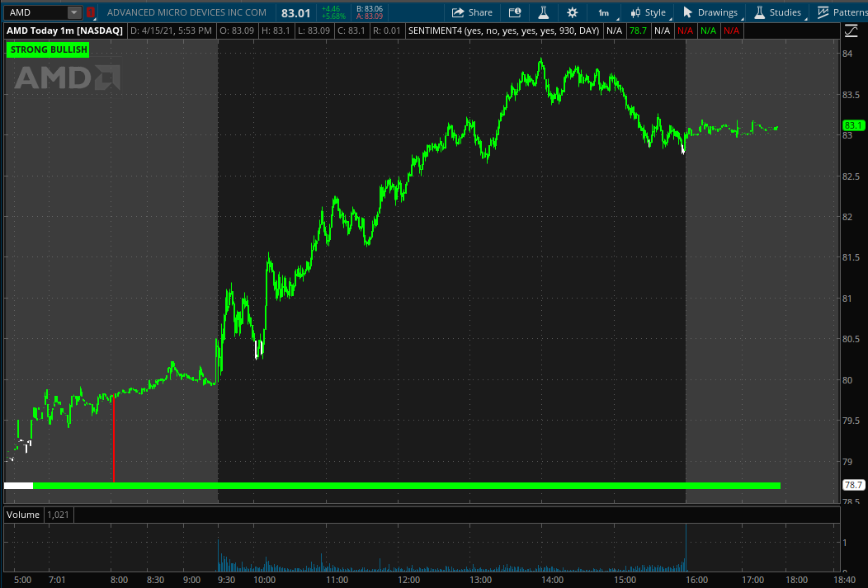Click the white 78.7 price bubble on axis

(x=853, y=485)
